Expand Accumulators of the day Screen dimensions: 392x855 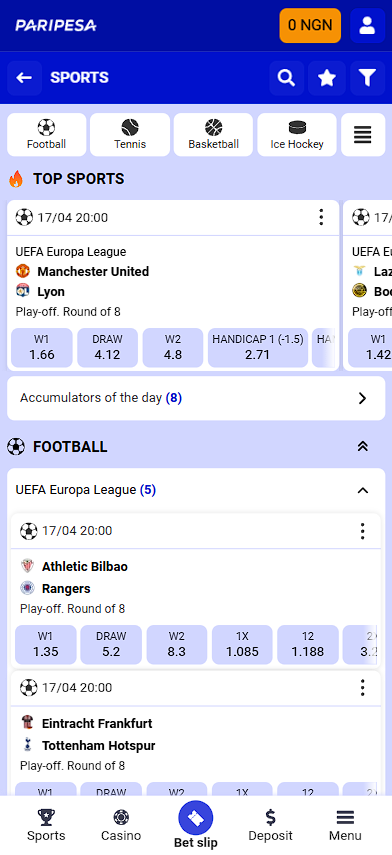(x=196, y=398)
